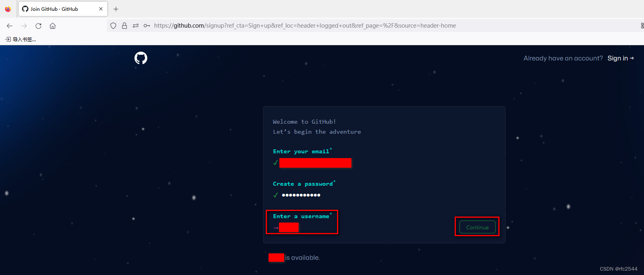The width and height of the screenshot is (644, 275).
Task: Reload the current page
Action: pos(38,26)
